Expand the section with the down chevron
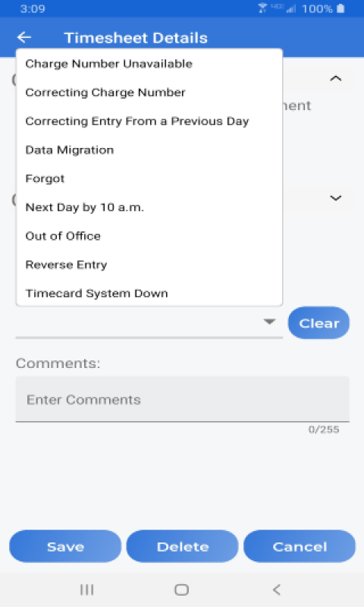Image resolution: width=364 pixels, height=607 pixels. click(x=335, y=198)
